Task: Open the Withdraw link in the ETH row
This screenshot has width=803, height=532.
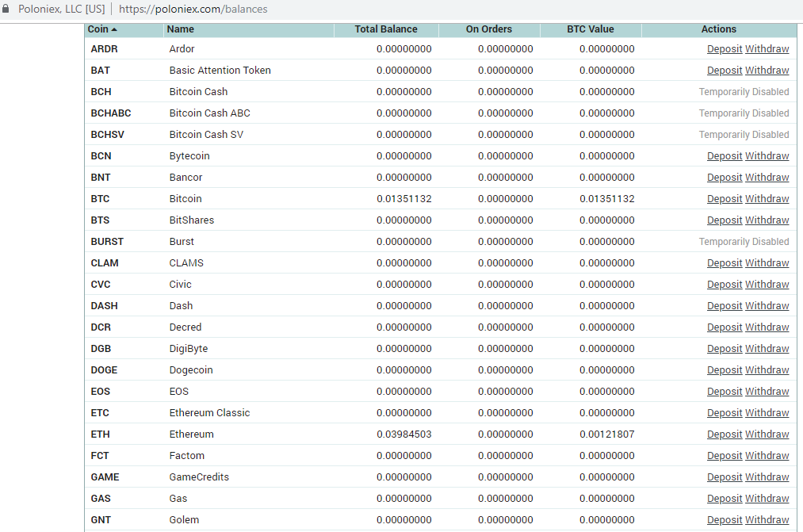Action: (767, 434)
